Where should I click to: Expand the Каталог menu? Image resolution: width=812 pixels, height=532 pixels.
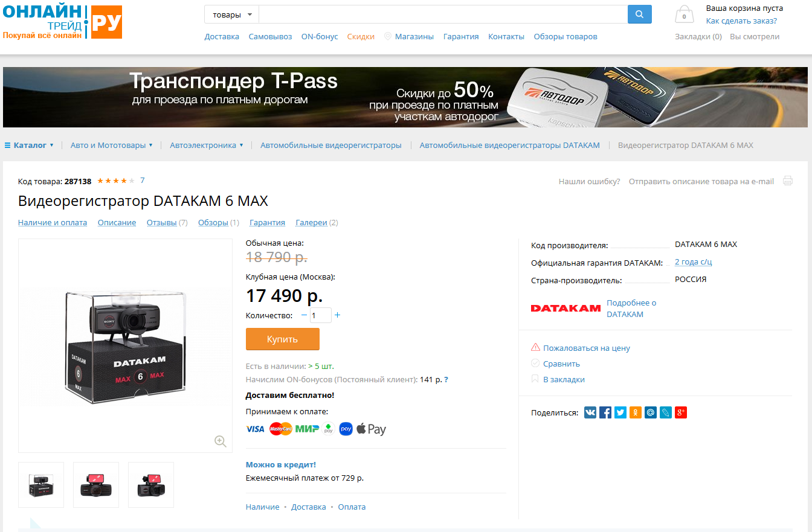(30, 145)
